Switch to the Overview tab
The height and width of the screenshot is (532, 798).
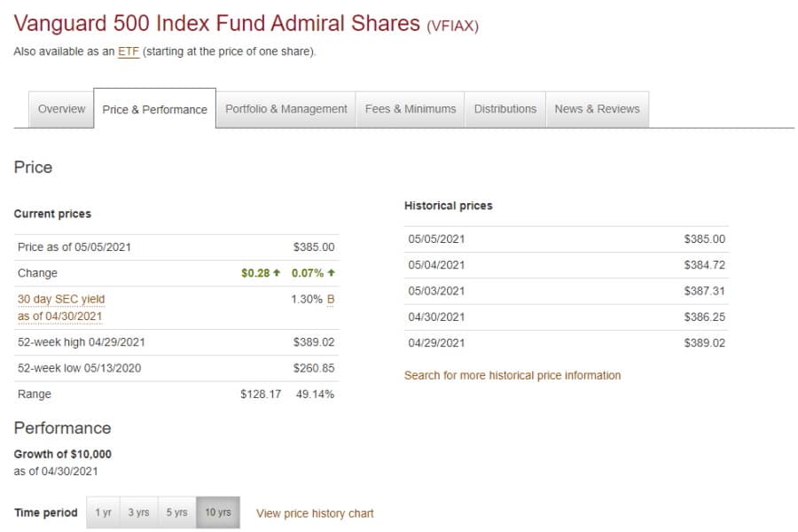pyautogui.click(x=61, y=108)
